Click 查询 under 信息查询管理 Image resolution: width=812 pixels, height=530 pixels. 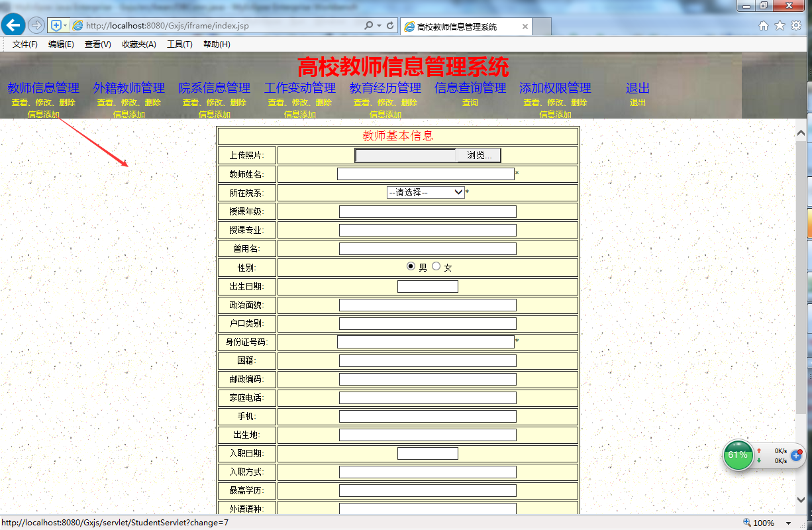click(470, 103)
